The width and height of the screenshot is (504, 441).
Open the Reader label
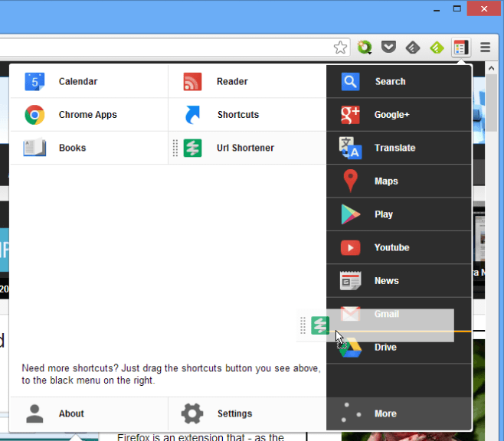point(232,82)
